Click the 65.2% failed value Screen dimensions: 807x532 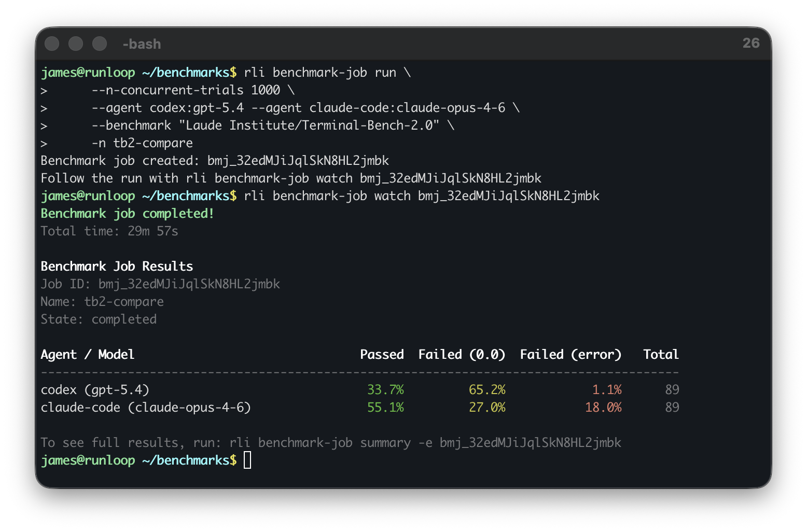click(x=487, y=390)
